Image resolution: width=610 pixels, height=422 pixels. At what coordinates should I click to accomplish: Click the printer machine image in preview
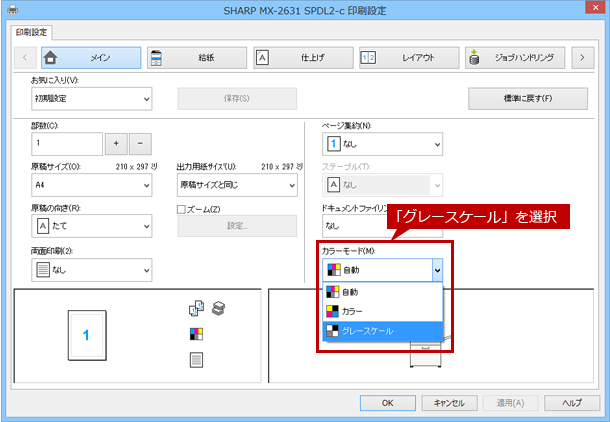pyautogui.click(x=426, y=355)
